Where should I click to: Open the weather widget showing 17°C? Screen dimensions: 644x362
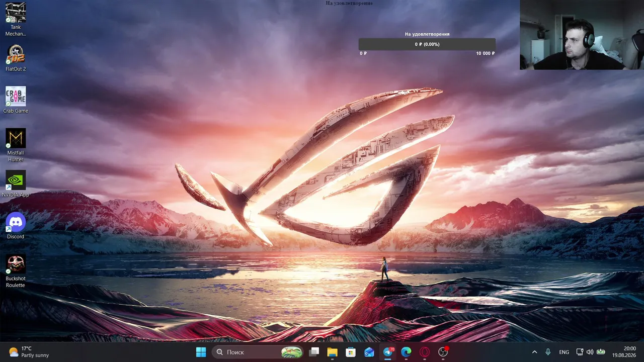point(29,352)
